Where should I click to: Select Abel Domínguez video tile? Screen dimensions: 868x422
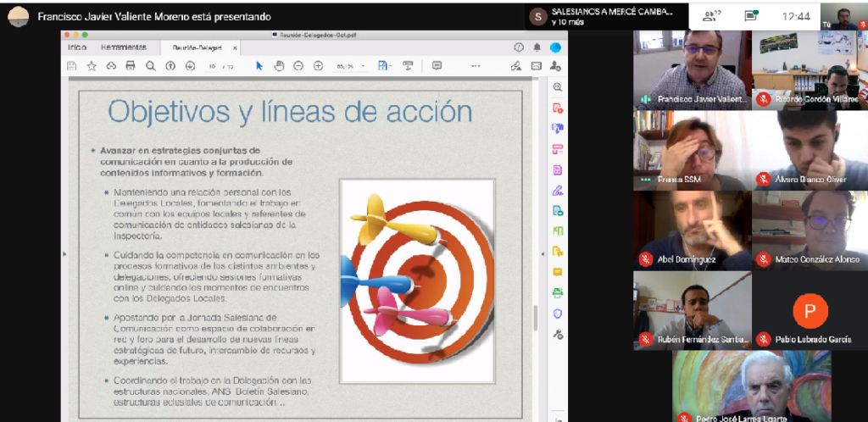coord(692,230)
